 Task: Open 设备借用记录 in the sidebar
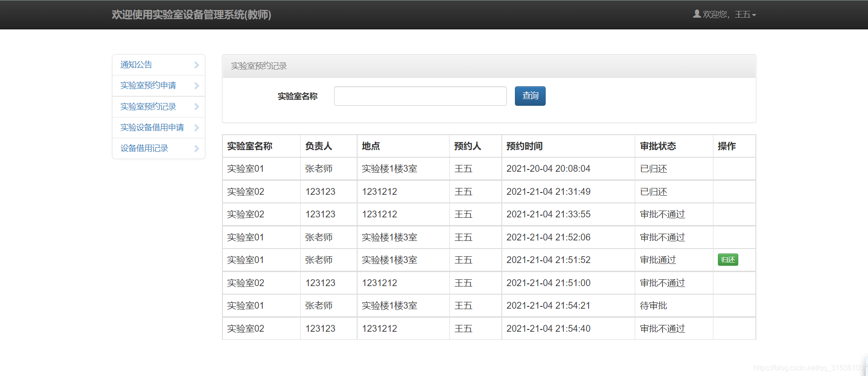pyautogui.click(x=159, y=148)
